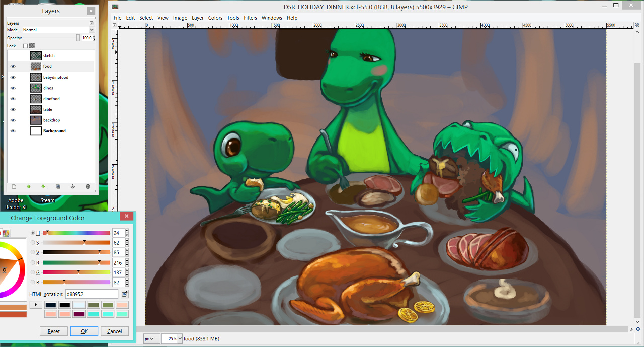The width and height of the screenshot is (644, 347).
Task: Click the Reset button in color dialog
Action: [x=54, y=331]
